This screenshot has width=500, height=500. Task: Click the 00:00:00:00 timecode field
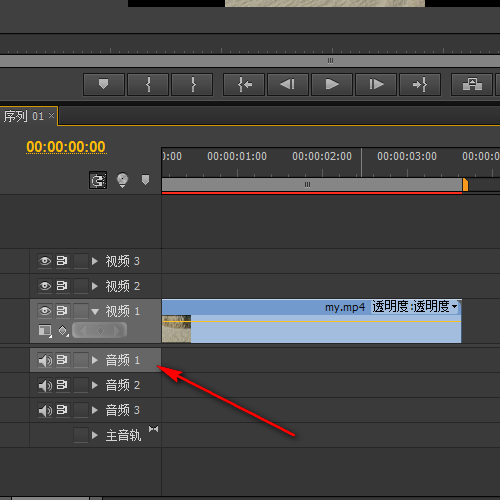tap(66, 147)
